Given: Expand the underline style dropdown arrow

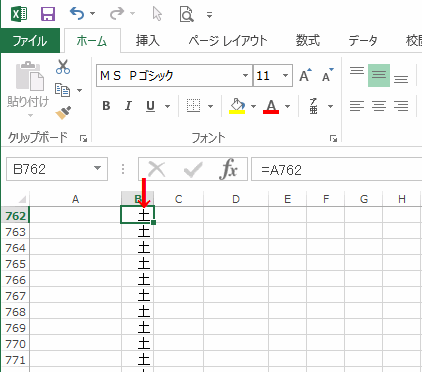Looking at the screenshot, I should 167,106.
